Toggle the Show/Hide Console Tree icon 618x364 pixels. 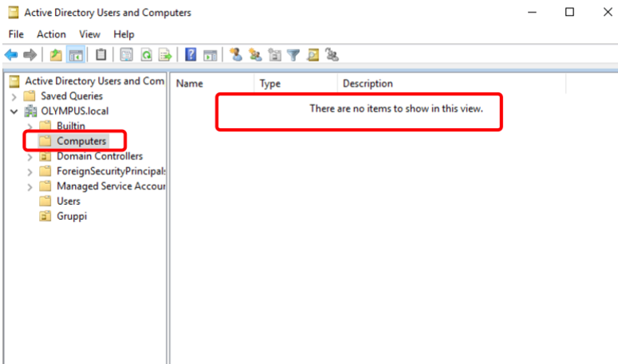tap(76, 55)
